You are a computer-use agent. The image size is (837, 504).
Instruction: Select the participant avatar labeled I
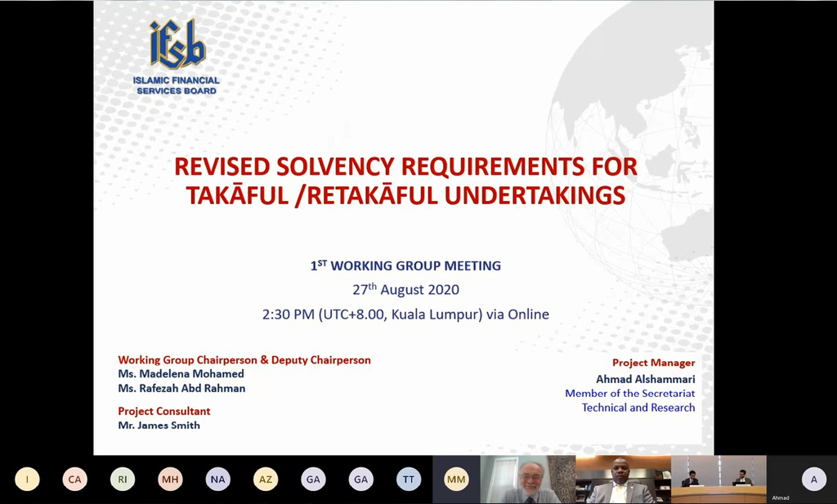point(27,479)
